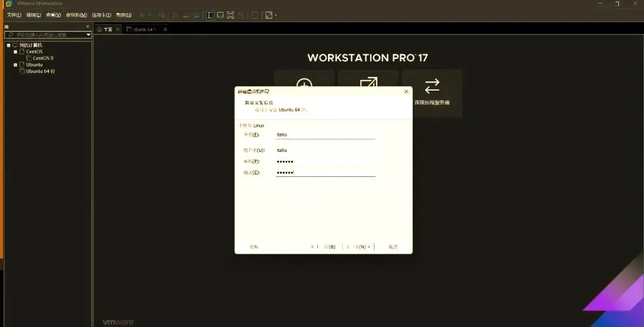Viewport: 644px width, 327px height.
Task: Close the new VM wizard dialog
Action: point(406,92)
